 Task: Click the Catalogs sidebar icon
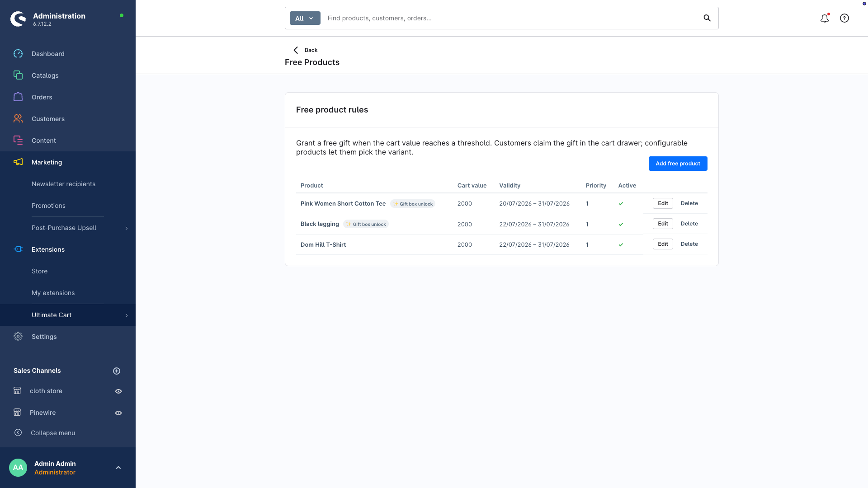(x=18, y=75)
